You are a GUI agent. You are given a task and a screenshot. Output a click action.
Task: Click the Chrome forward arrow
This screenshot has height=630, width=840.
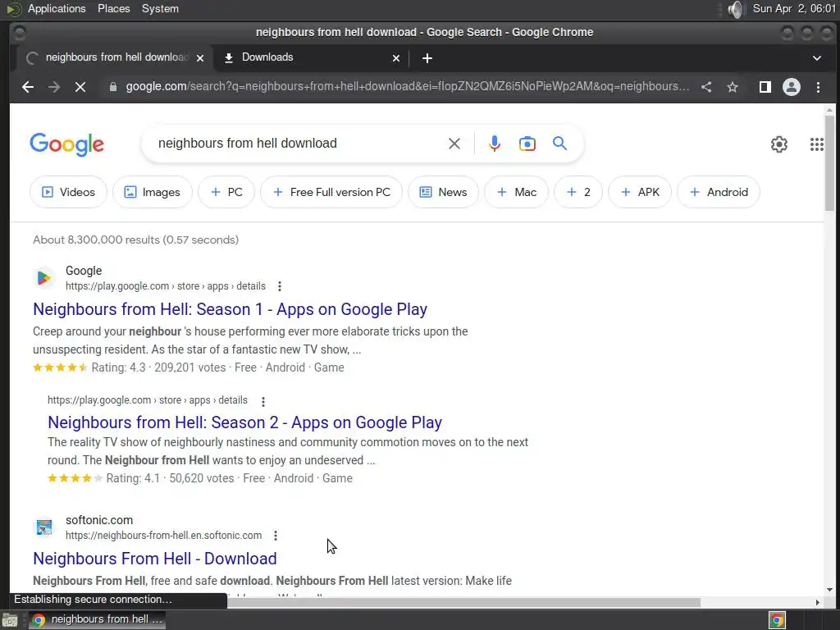(54, 87)
